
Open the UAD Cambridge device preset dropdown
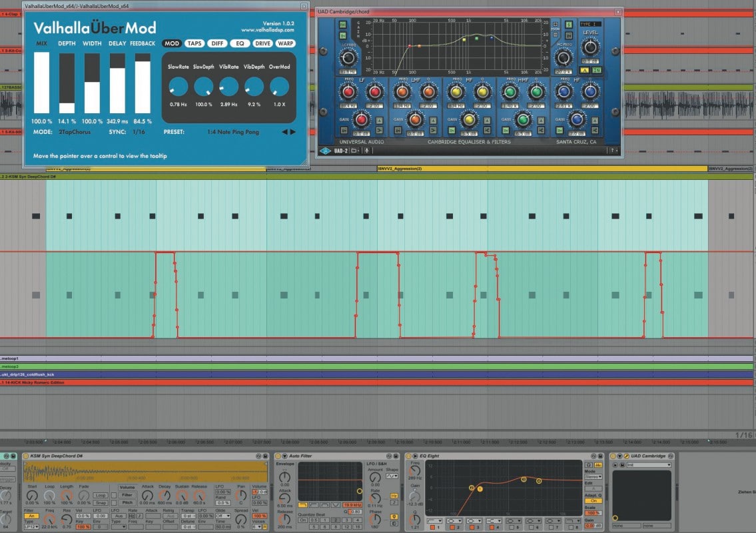(648, 465)
